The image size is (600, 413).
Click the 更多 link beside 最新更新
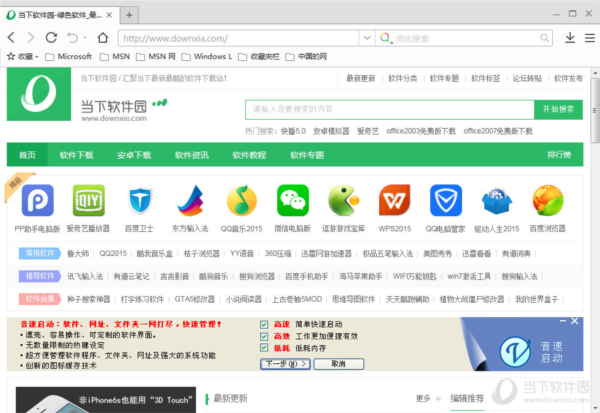pyautogui.click(x=423, y=398)
